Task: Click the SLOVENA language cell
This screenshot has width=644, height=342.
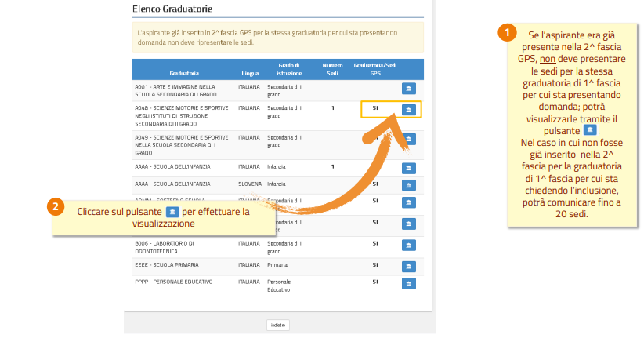Action: coord(250,184)
